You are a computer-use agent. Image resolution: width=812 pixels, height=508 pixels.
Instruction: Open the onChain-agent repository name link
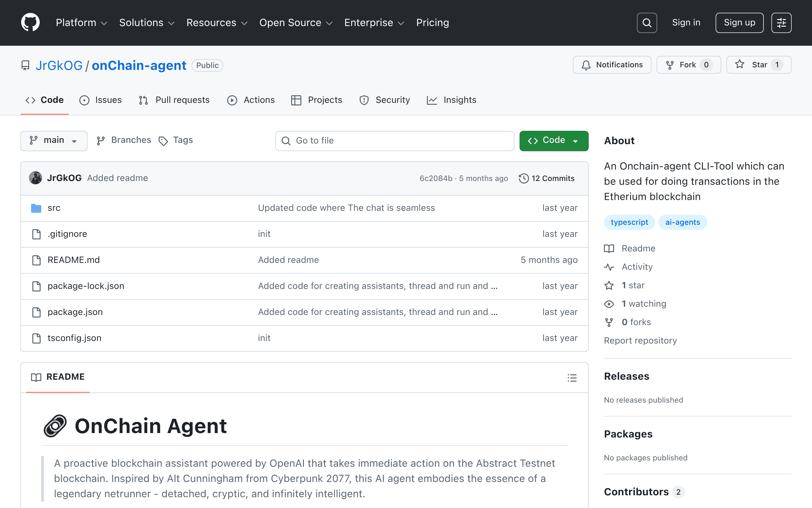coord(139,65)
